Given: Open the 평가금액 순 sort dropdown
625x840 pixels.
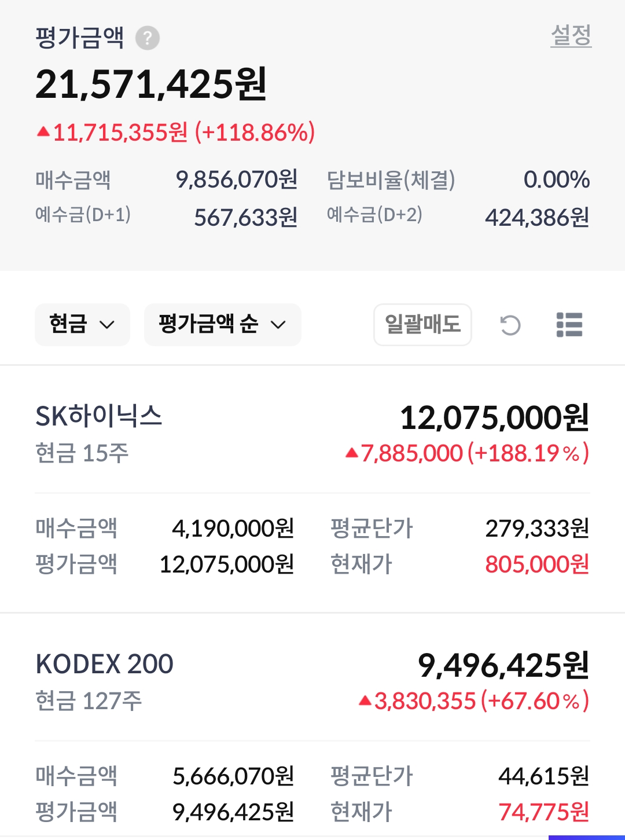Looking at the screenshot, I should [222, 325].
